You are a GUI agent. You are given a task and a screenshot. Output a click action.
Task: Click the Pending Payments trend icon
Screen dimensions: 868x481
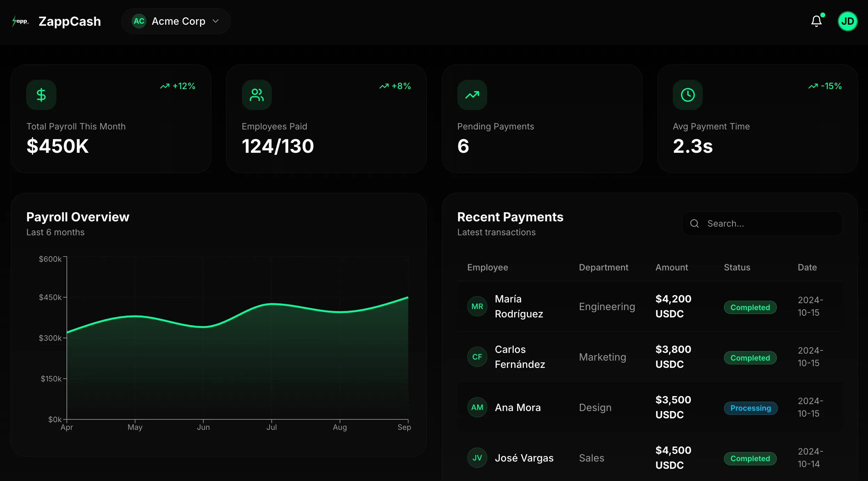472,95
